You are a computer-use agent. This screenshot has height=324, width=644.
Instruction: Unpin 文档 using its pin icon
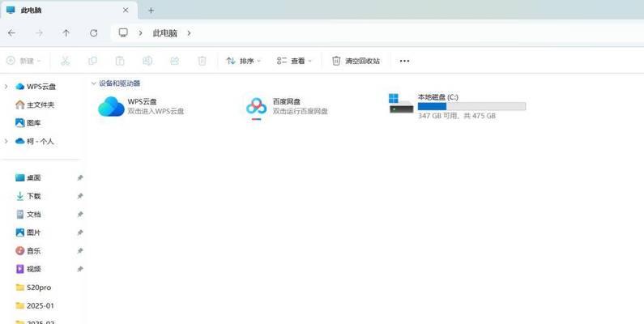tap(80, 215)
